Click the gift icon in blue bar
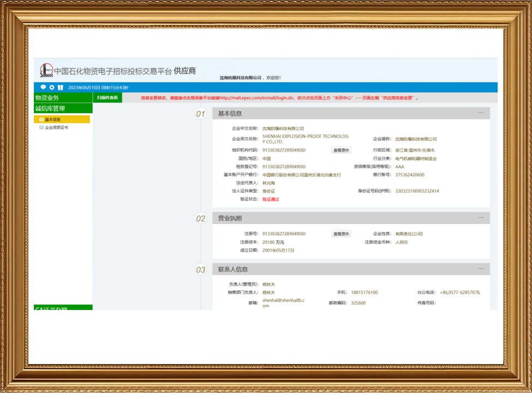 [x=61, y=87]
